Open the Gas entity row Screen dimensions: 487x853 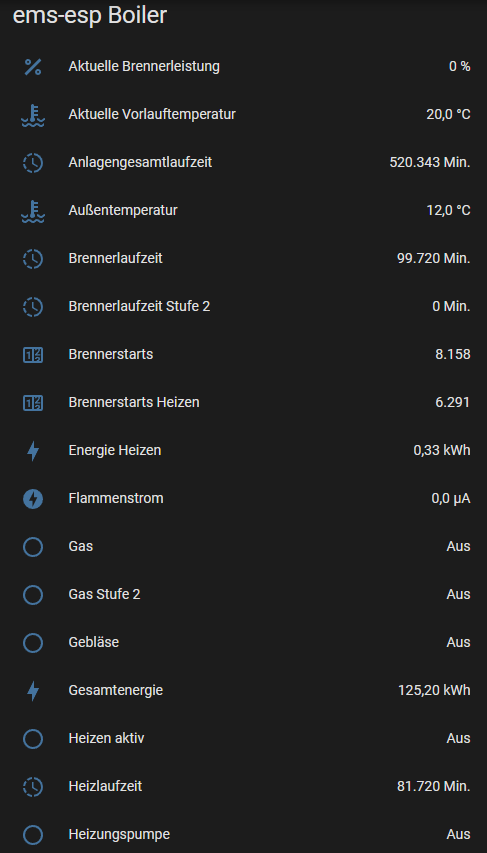(x=243, y=546)
